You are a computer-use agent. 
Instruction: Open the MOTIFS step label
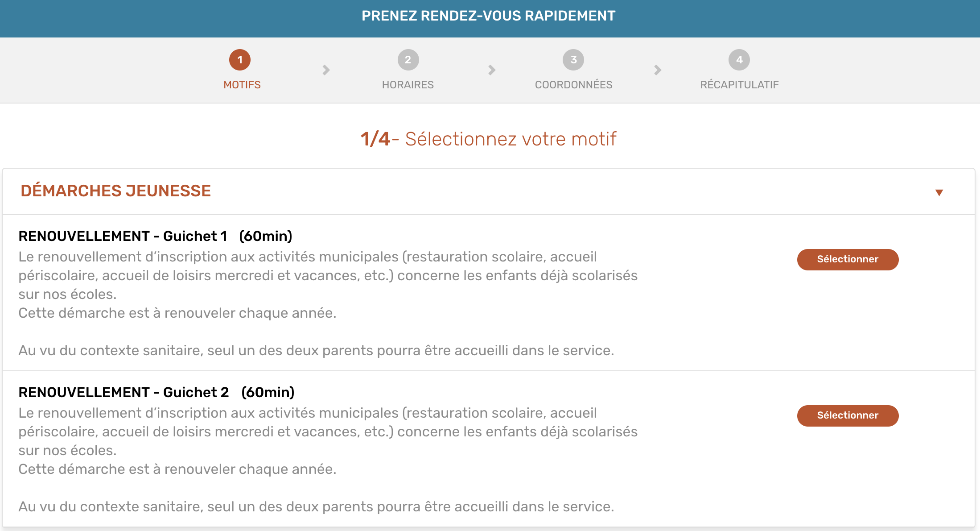pyautogui.click(x=242, y=85)
